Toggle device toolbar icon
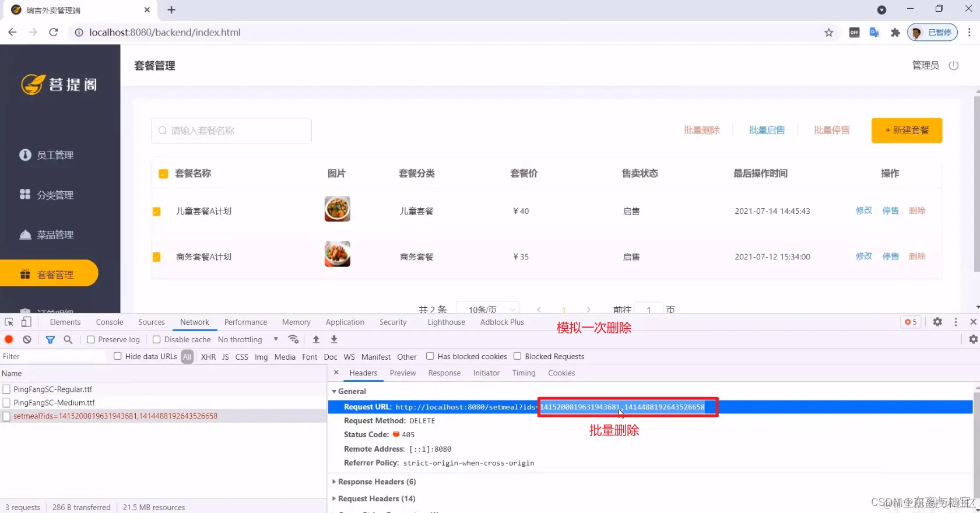980x513 pixels. click(x=26, y=322)
